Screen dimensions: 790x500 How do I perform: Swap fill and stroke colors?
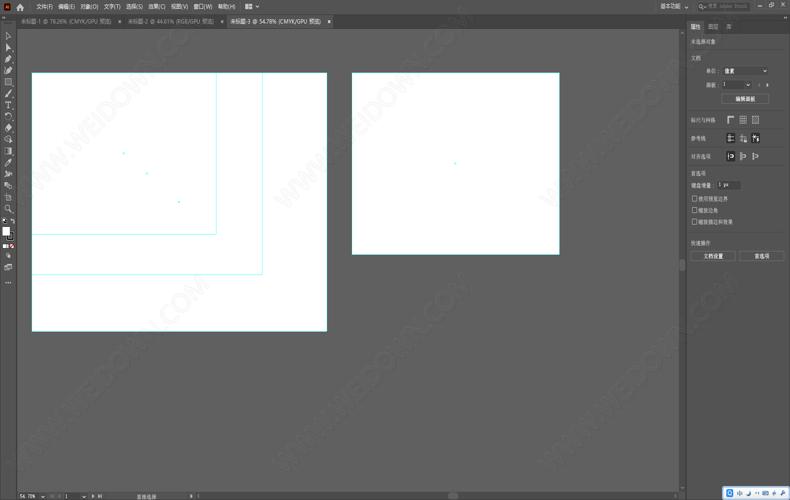[x=13, y=221]
